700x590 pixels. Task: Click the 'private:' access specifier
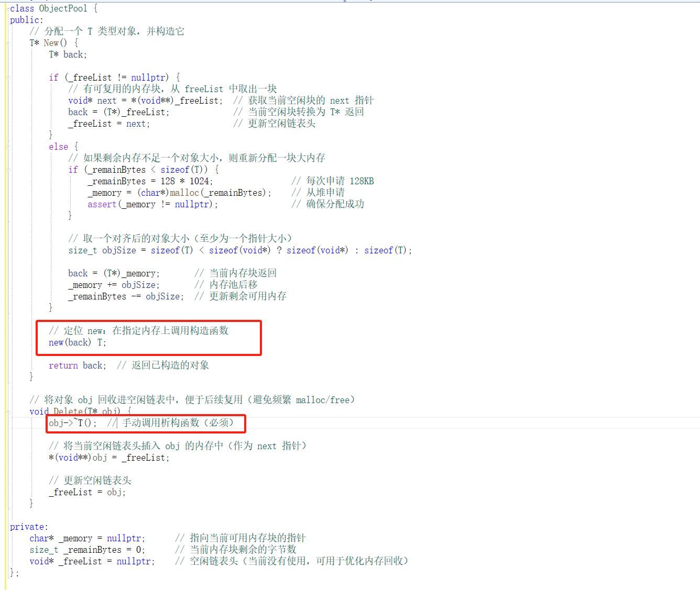[29, 527]
